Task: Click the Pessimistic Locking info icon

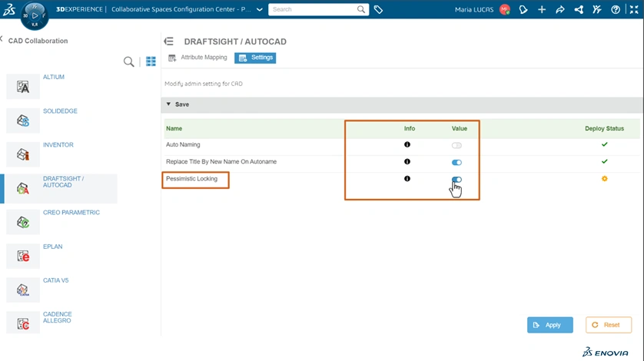Action: pyautogui.click(x=407, y=179)
